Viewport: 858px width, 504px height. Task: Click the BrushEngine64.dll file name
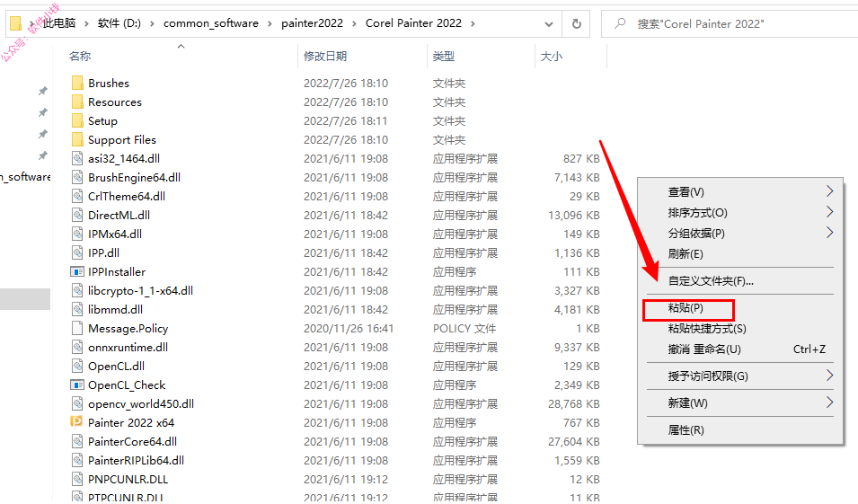point(134,178)
